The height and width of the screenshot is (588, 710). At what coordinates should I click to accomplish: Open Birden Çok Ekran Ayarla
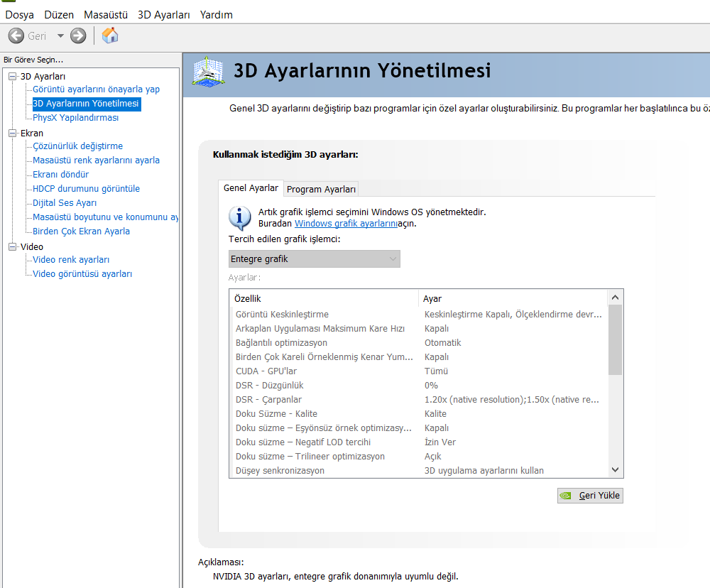coord(81,232)
